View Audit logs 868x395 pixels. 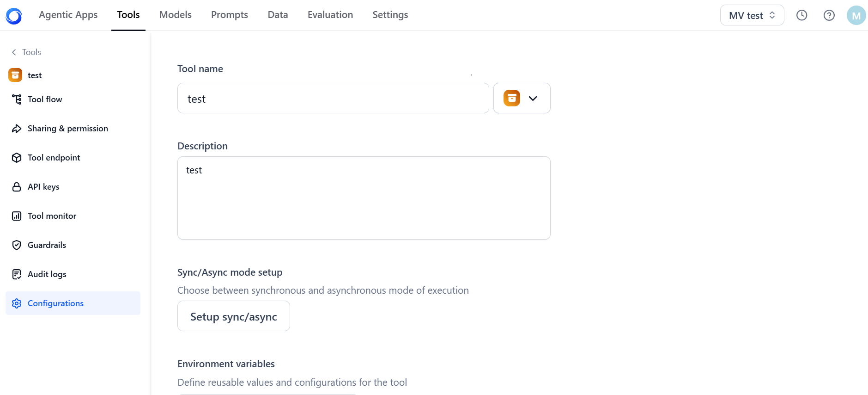pos(47,274)
